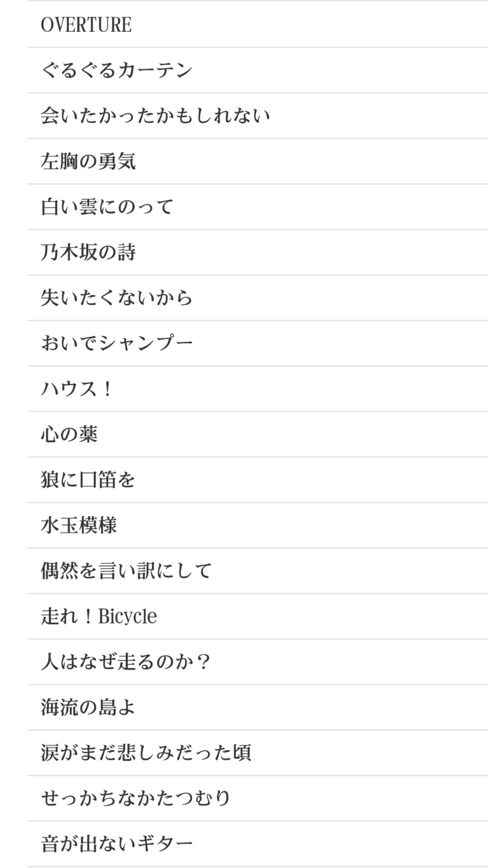
Task: Open 涙がまだ悲しみだった頃
Action: point(145,753)
